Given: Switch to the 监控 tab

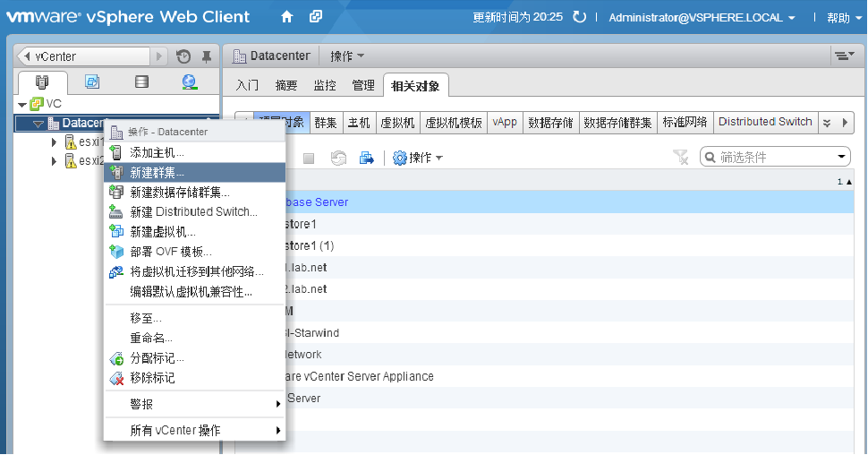Looking at the screenshot, I should coord(325,85).
